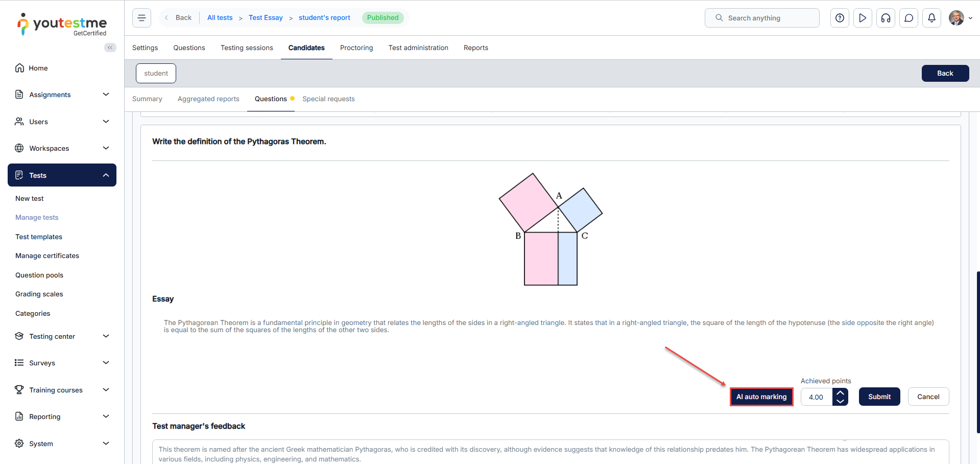Click the System gear icon
Image resolution: width=980 pixels, height=464 pixels.
pos(19,444)
